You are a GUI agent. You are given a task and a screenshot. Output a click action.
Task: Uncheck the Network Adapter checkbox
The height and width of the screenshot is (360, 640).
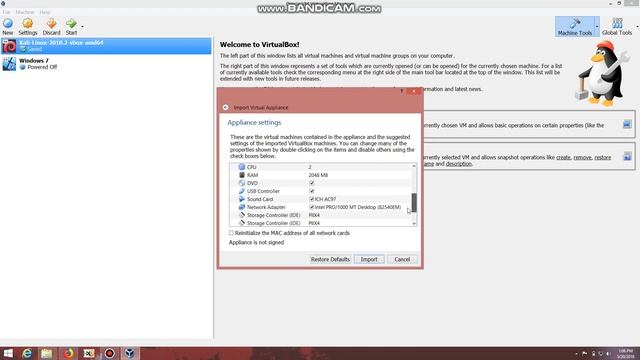311,207
